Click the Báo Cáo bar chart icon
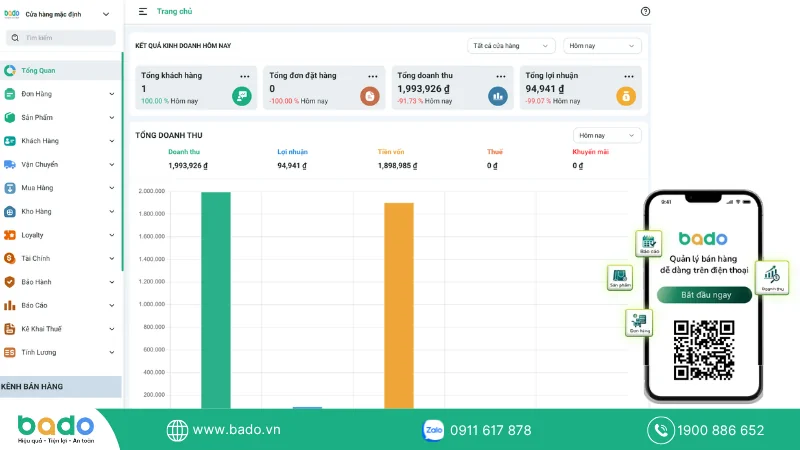This screenshot has width=800, height=450. [x=10, y=305]
